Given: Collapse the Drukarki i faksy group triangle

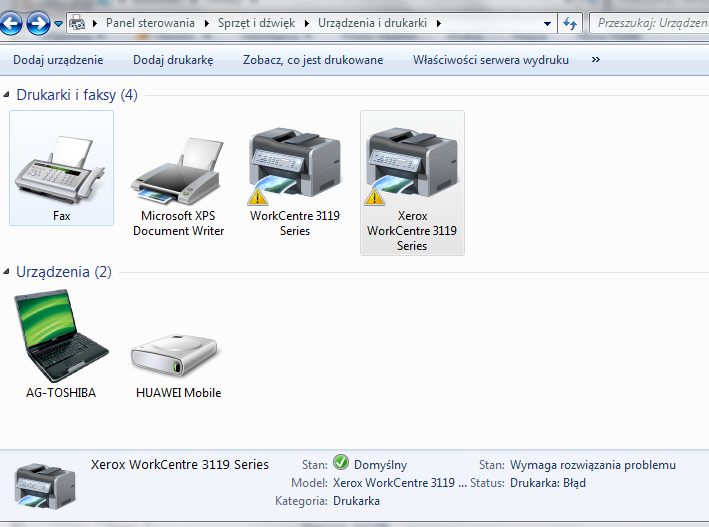Looking at the screenshot, I should (6, 95).
